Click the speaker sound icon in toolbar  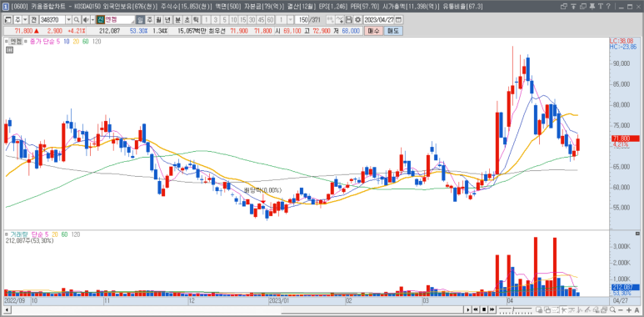click(x=86, y=20)
